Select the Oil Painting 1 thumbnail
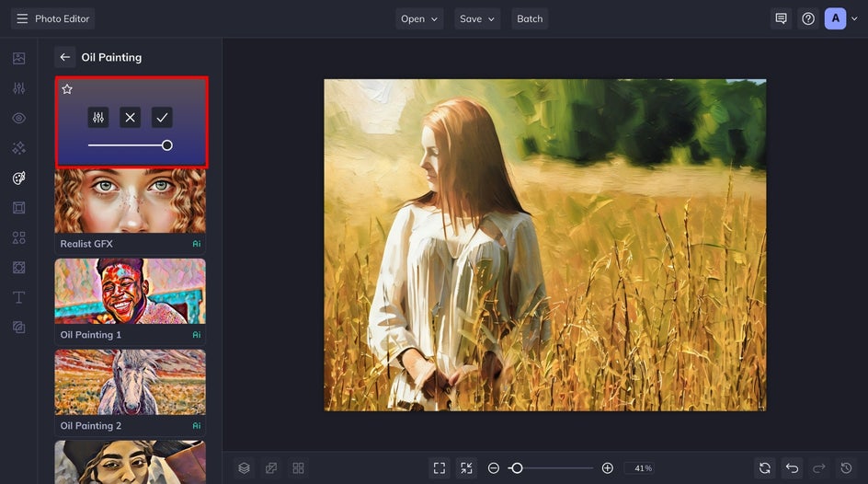 [x=130, y=292]
